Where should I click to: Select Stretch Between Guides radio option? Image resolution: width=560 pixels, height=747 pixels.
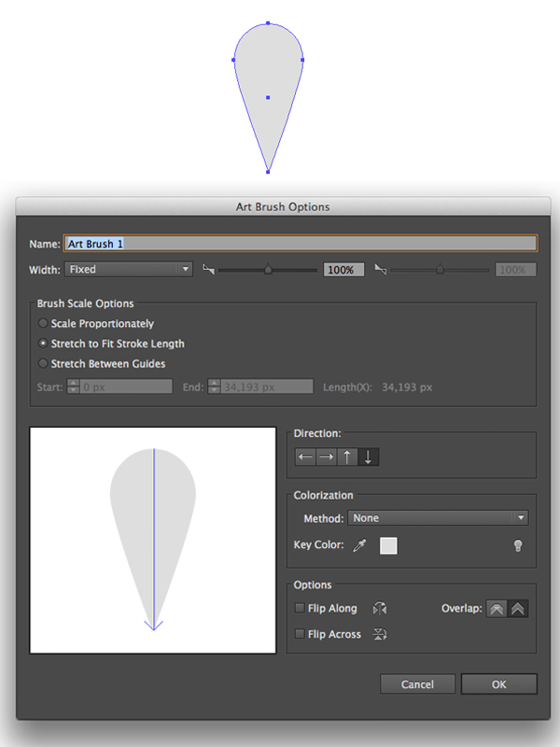click(x=43, y=363)
